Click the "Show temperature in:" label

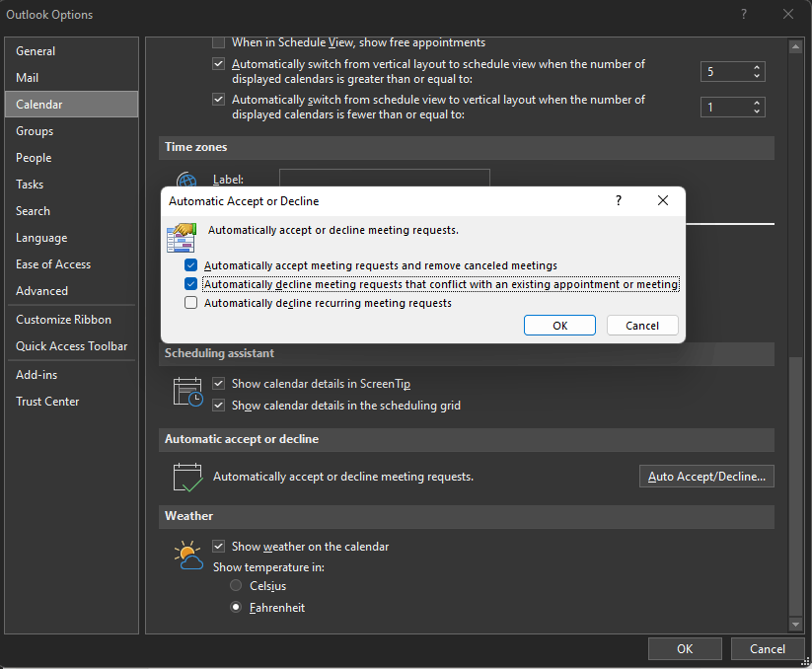[x=268, y=567]
